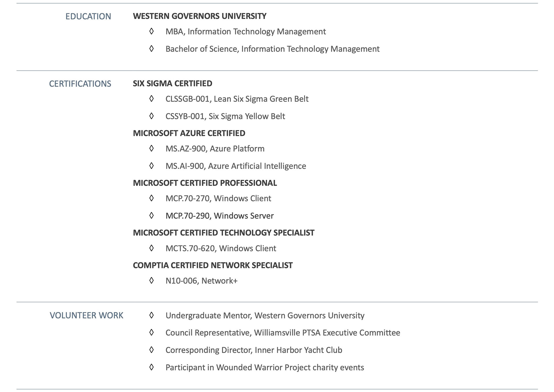This screenshot has height=392, width=554.
Task: Click Corresponding Director, Inner Harbor Yacht Club
Action: [254, 350]
